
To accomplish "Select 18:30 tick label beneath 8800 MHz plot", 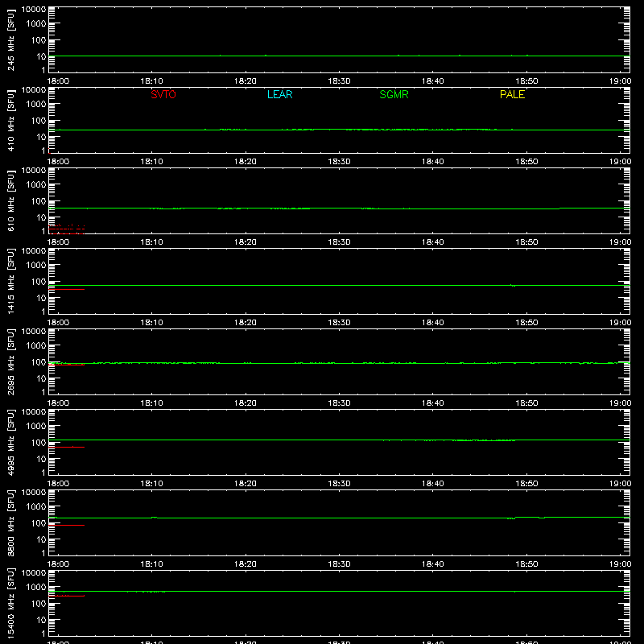I will click(339, 564).
